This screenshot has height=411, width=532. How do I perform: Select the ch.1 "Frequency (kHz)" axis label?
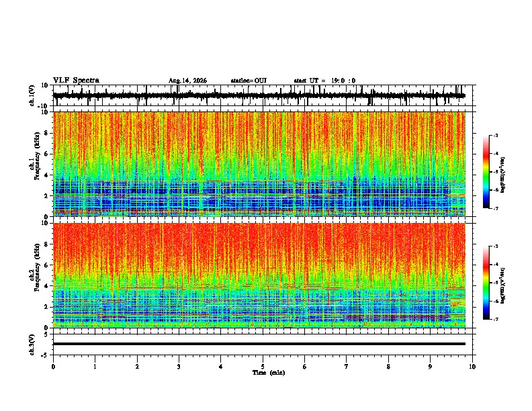click(x=36, y=156)
